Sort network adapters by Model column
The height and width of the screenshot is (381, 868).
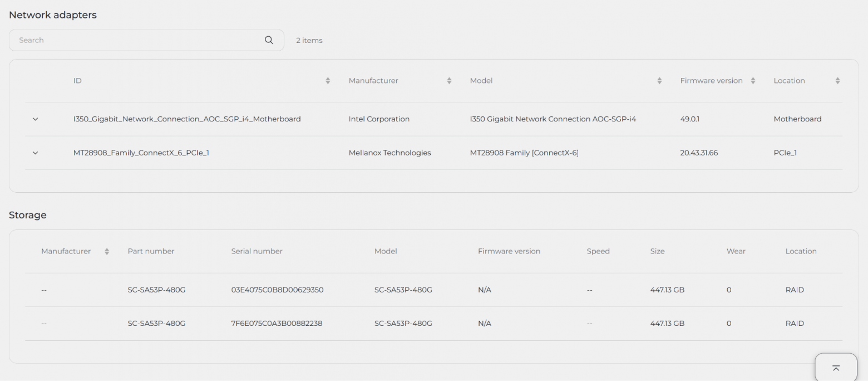click(659, 81)
